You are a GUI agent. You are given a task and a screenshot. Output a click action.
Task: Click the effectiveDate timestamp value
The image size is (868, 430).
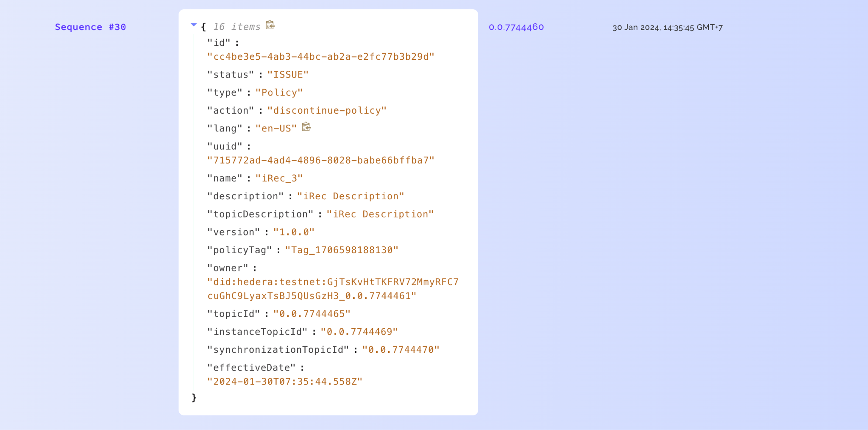pos(285,382)
